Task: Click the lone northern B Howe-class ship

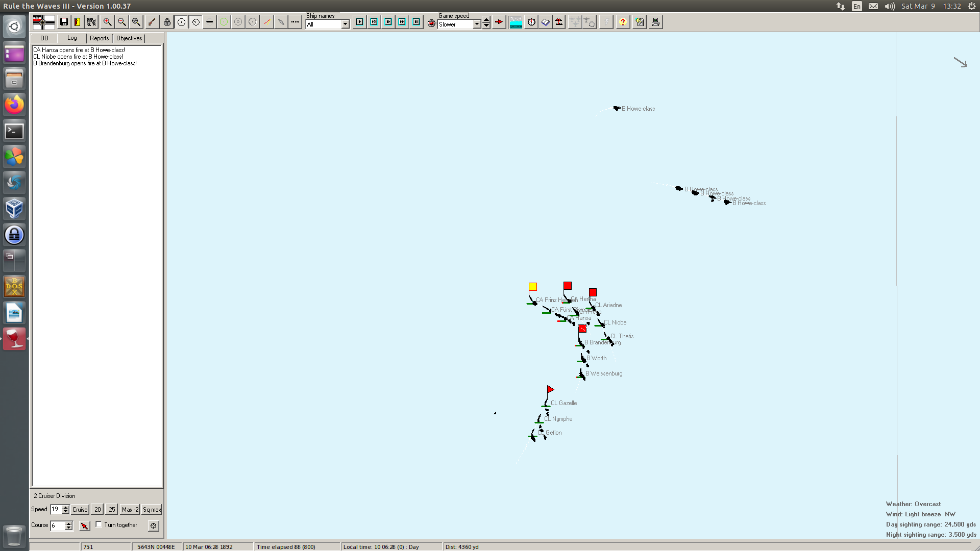Action: click(x=617, y=109)
